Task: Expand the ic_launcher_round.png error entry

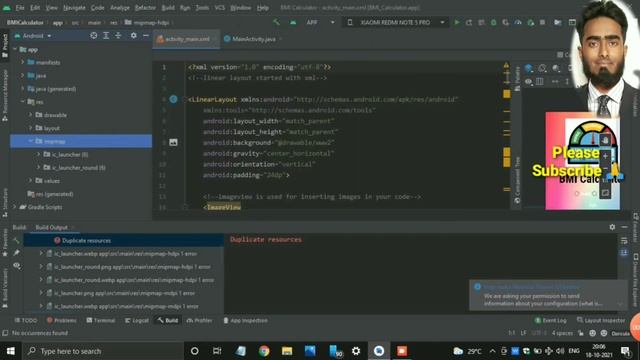Action: click(x=41, y=267)
